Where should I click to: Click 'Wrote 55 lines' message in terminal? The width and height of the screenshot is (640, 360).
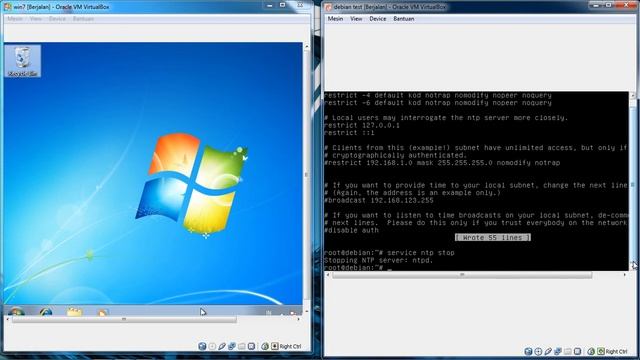[x=493, y=238]
